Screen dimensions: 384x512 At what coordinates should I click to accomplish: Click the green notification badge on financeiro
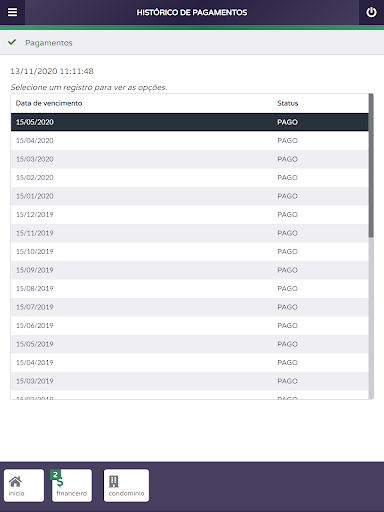55,474
